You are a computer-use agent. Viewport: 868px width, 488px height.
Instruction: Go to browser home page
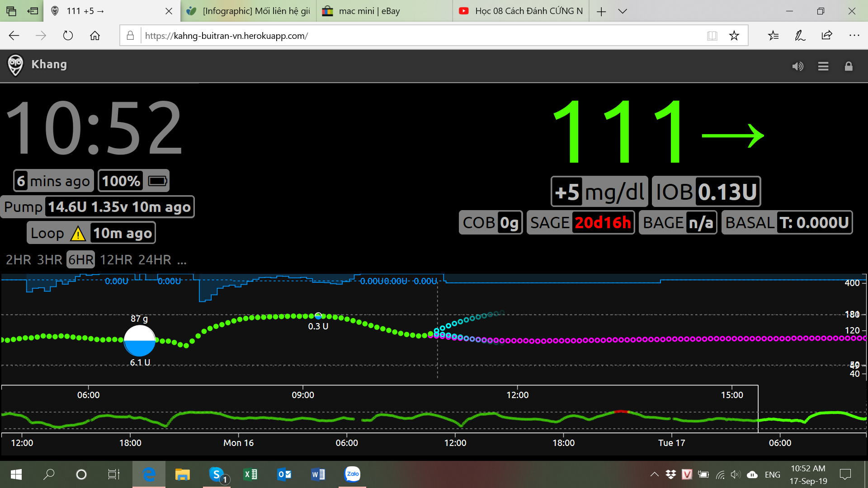click(x=95, y=36)
